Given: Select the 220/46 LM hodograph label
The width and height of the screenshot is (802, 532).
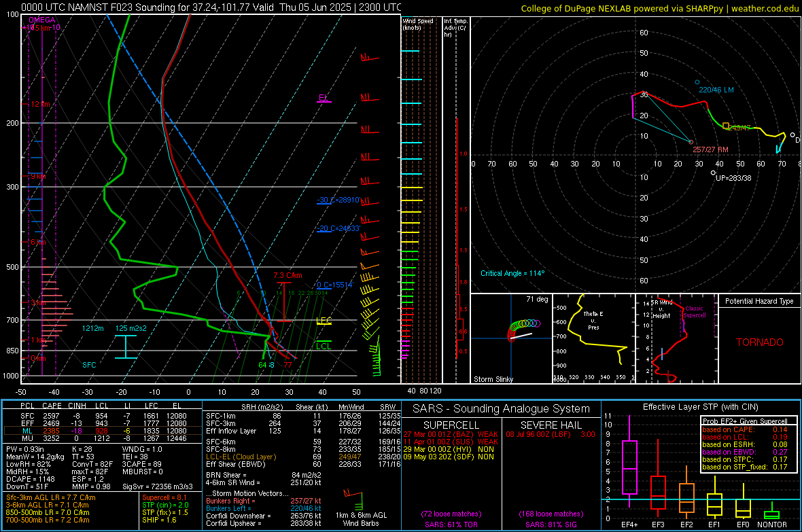Looking at the screenshot, I should pyautogui.click(x=716, y=90).
